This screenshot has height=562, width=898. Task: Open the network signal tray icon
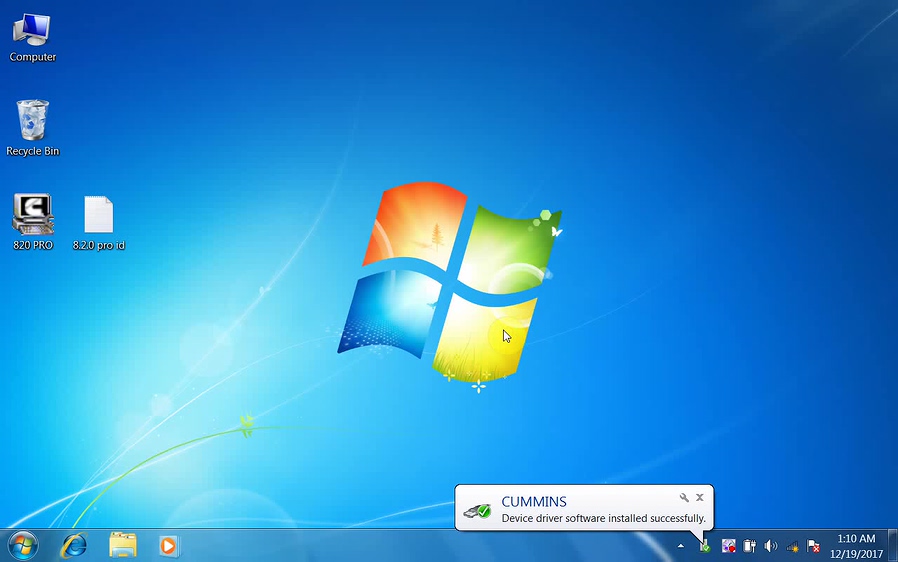click(x=793, y=547)
